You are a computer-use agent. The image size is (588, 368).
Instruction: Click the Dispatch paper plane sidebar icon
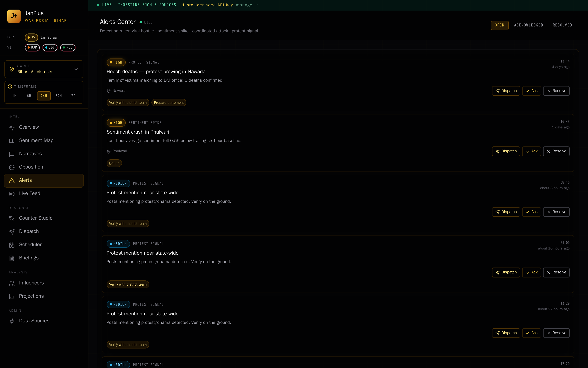point(12,232)
